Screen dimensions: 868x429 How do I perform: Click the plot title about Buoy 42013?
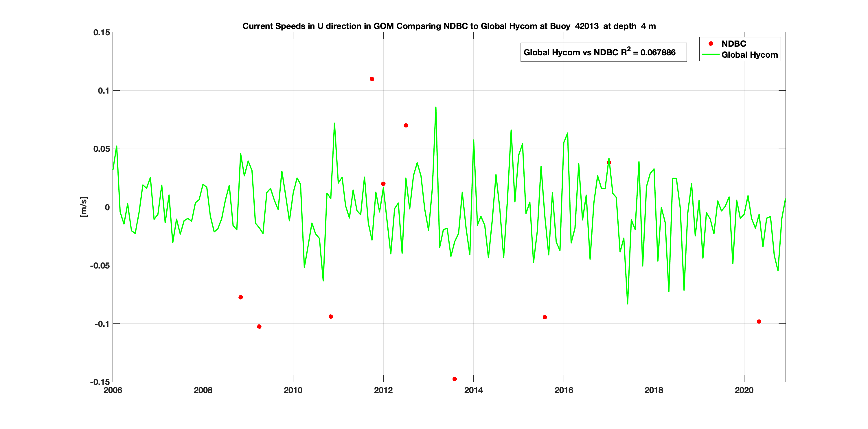[449, 26]
